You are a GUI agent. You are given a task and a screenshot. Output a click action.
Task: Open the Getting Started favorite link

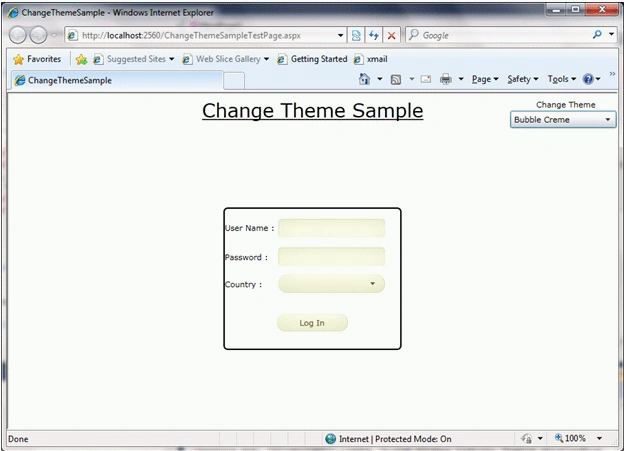pos(312,59)
